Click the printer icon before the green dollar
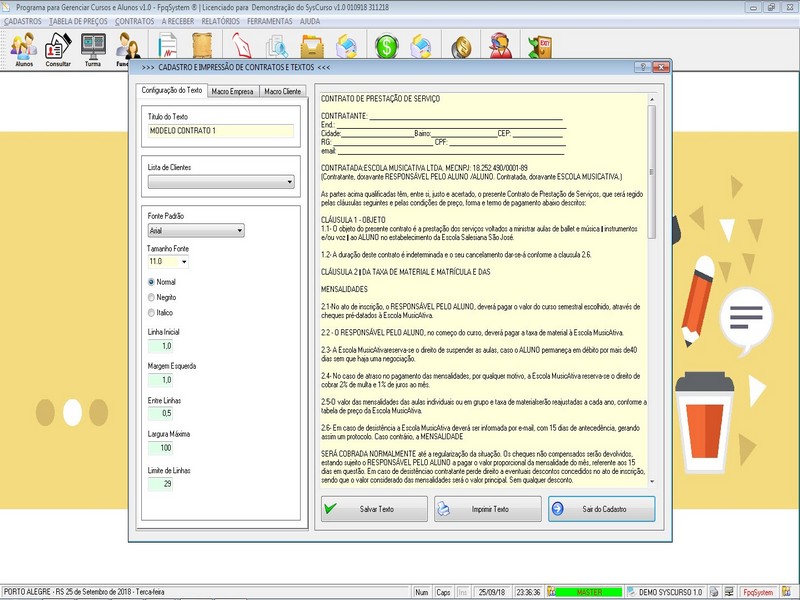The image size is (800, 600). (x=347, y=46)
